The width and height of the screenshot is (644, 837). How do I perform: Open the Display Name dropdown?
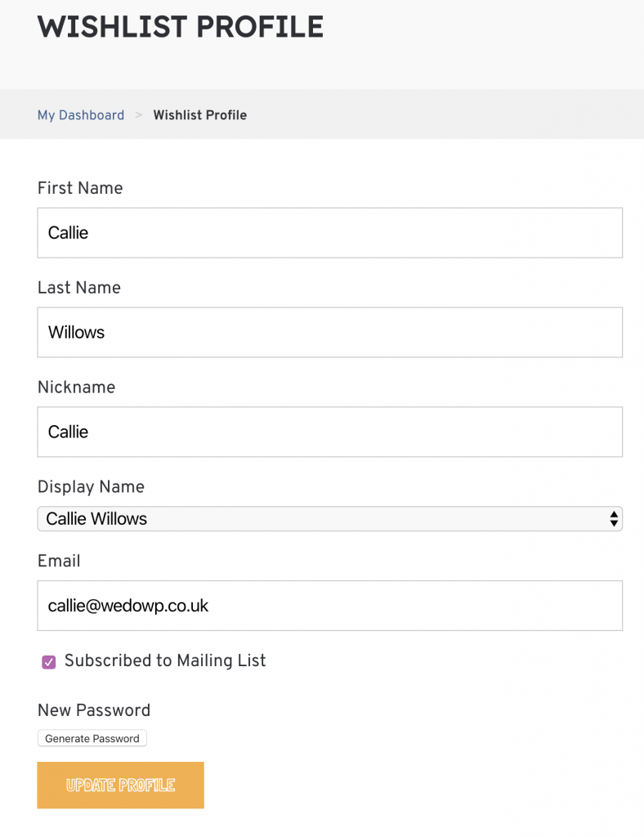coord(329,519)
